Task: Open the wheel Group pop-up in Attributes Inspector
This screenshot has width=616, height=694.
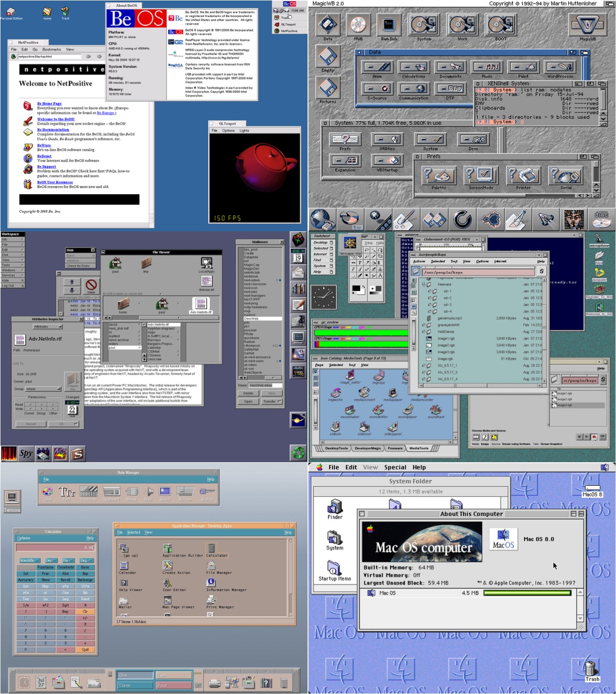Action: [x=43, y=389]
